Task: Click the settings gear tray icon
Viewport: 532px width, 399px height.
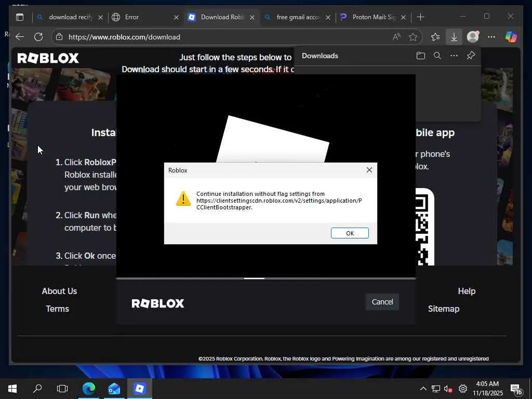Action: pos(463,389)
